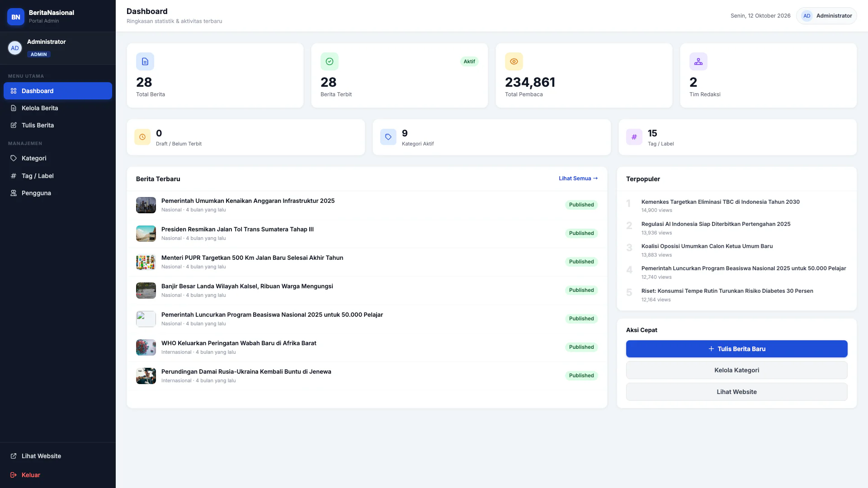Open 'Presiden Resmikan Jalan Tol Trans Sumatera Tahap III'
Viewport: 868px width, 488px height.
[237, 230]
